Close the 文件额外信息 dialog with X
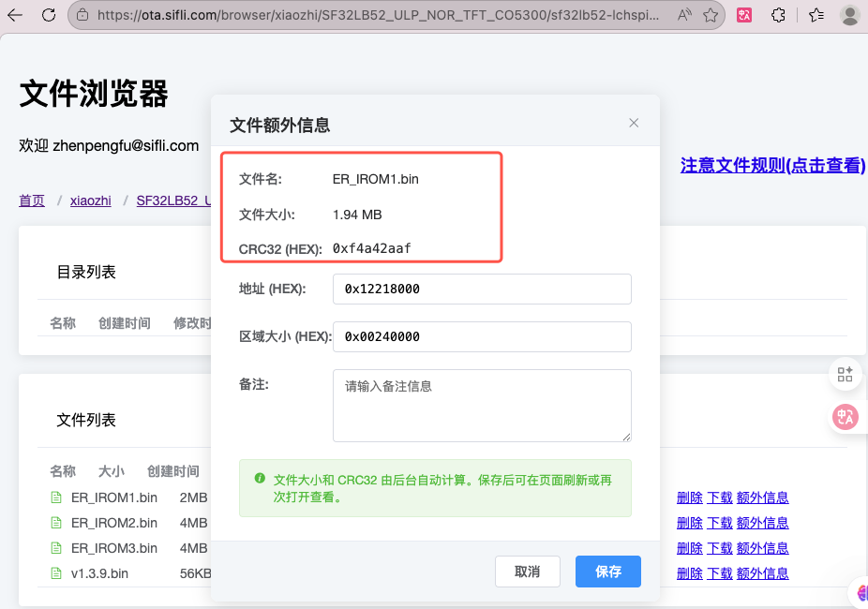 tap(634, 123)
